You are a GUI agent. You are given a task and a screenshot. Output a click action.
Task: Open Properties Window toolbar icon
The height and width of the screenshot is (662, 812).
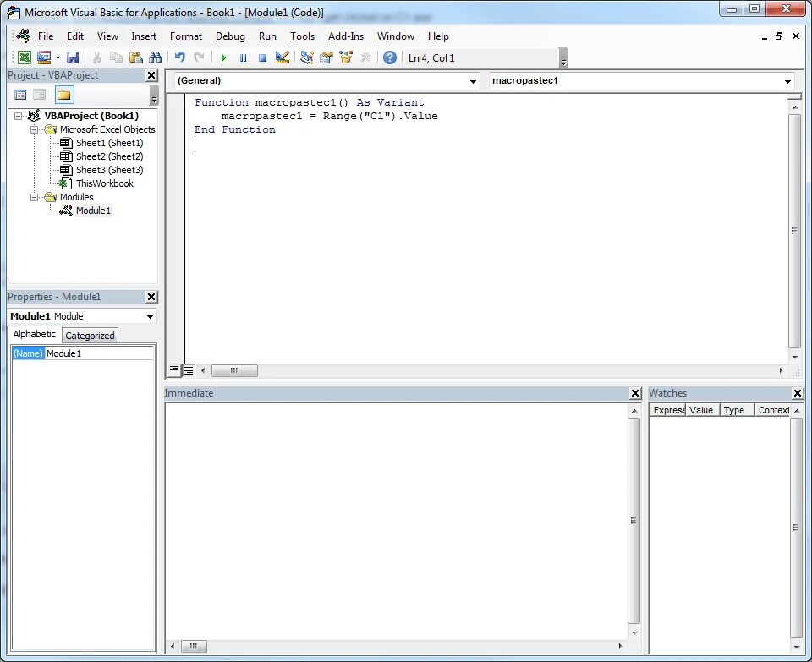coord(326,57)
